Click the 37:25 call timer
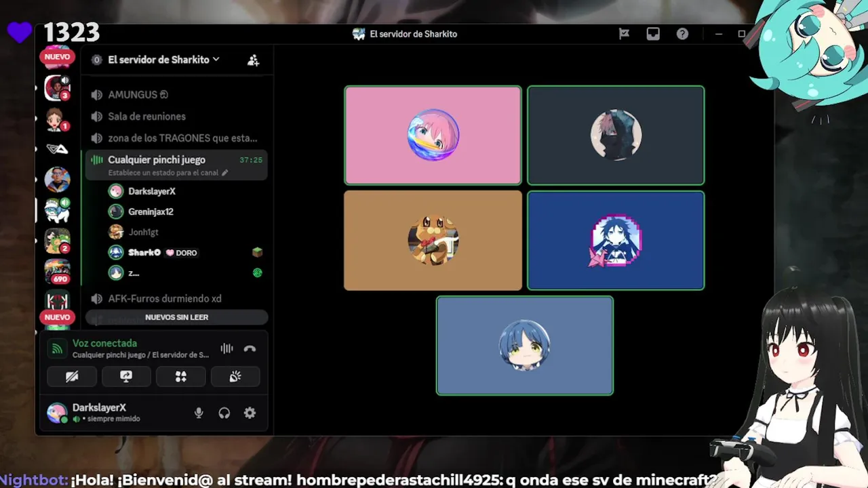This screenshot has height=488, width=868. coord(251,160)
